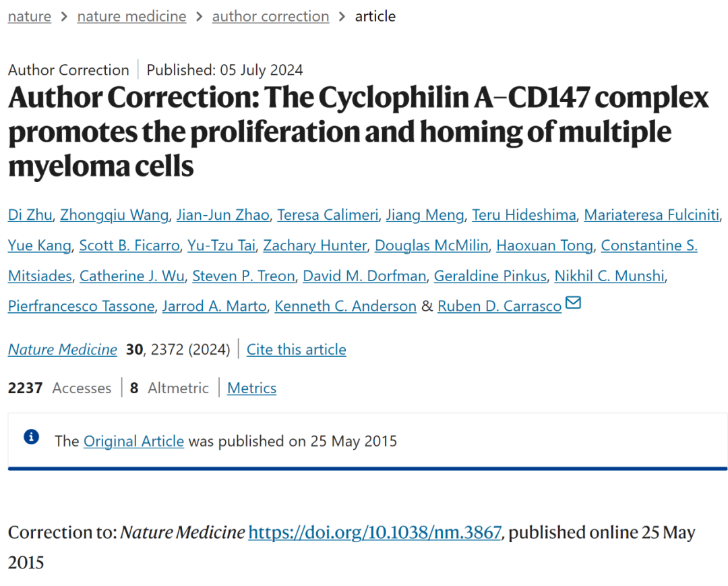
Task: Click the blue info circle icon
Action: (31, 437)
